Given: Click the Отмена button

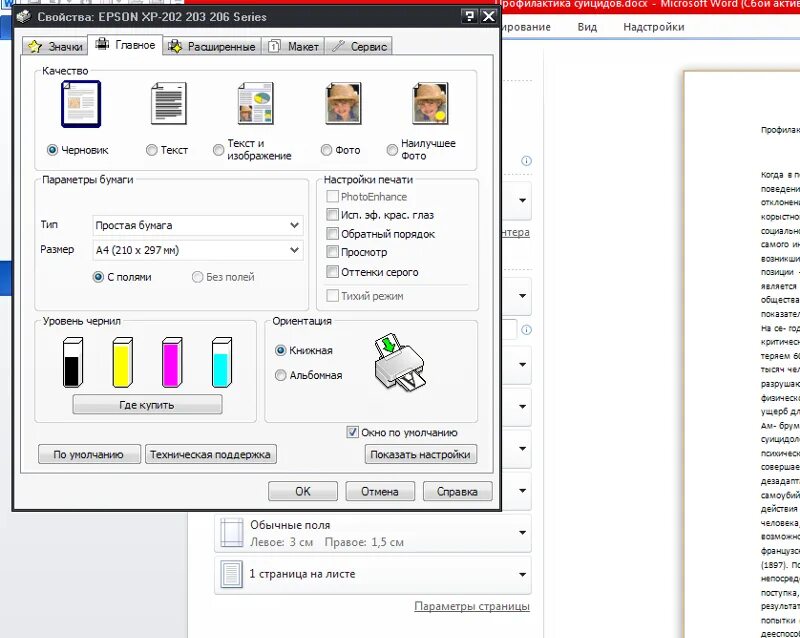Looking at the screenshot, I should (380, 491).
